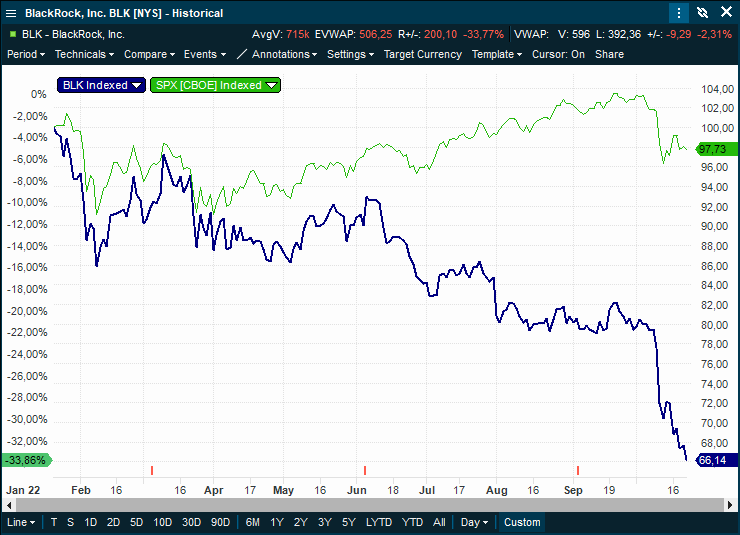Click the horizontal chart scrollbar track

coord(370,505)
